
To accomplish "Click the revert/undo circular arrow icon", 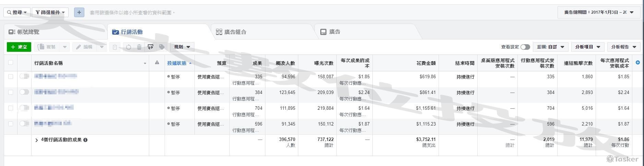I will (x=128, y=47).
